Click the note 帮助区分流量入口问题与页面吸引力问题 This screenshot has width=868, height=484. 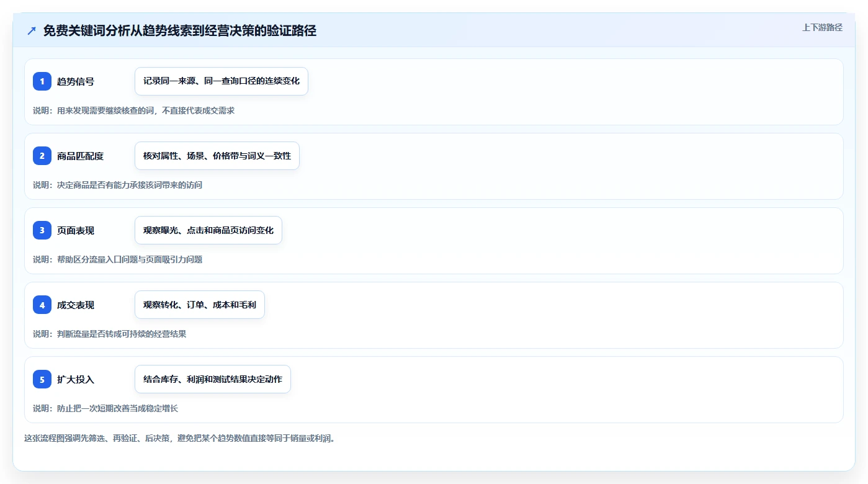(117, 259)
